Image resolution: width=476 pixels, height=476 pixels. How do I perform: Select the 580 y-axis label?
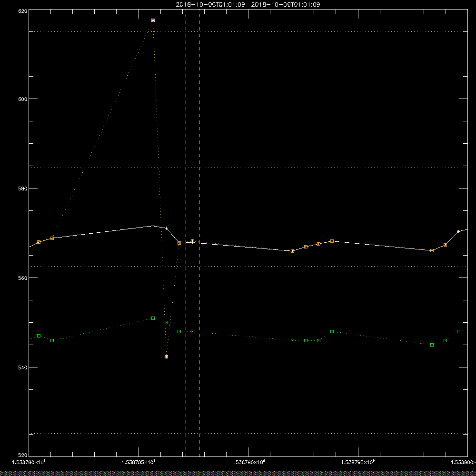[x=23, y=188]
